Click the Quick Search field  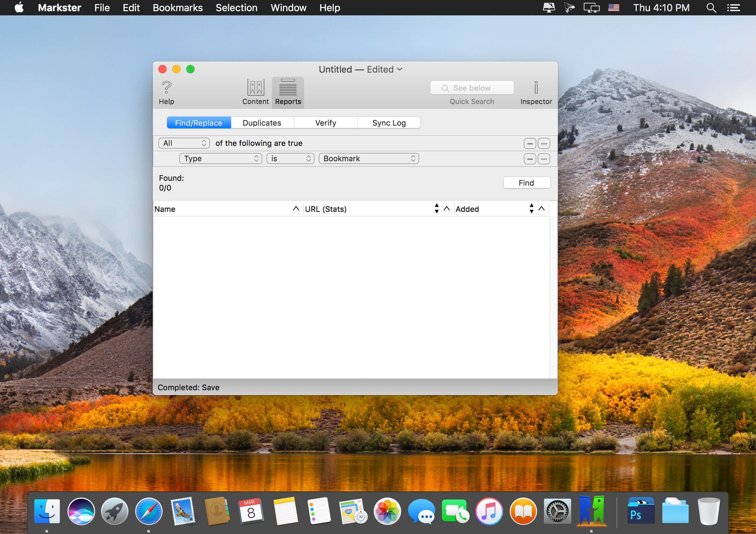point(472,88)
